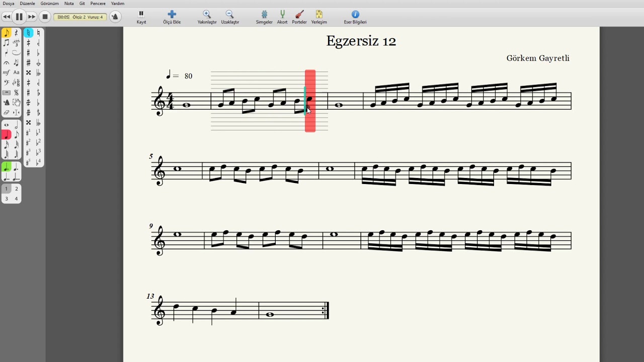
Task: Select the text cursor insert tool
Action: pyautogui.click(x=16, y=113)
